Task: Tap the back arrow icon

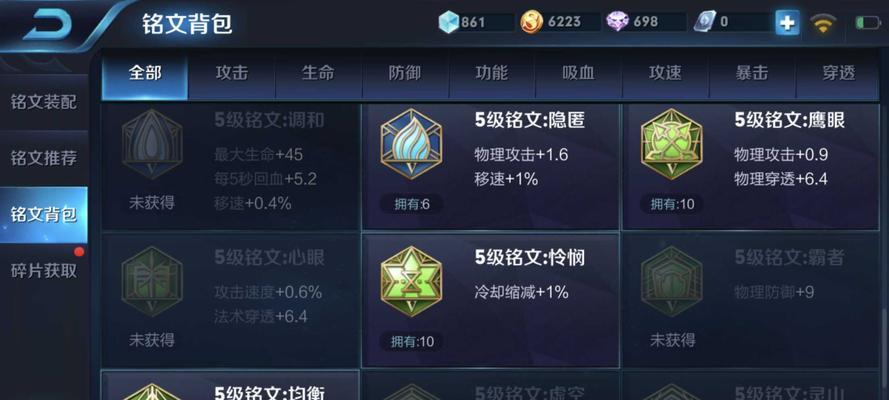Action: (x=46, y=25)
